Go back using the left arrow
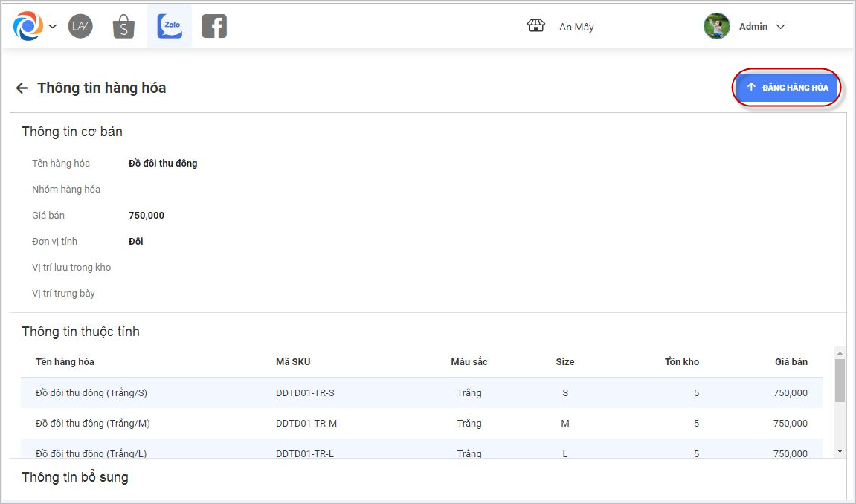856x504 pixels. [x=22, y=88]
